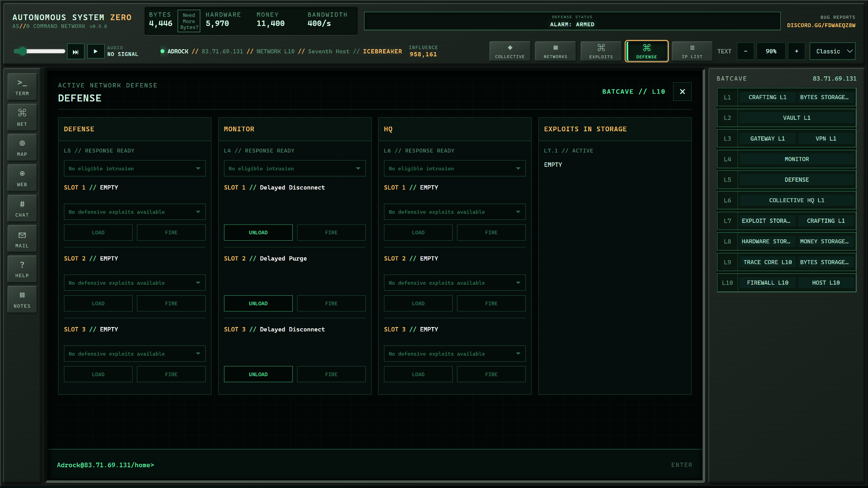The width and height of the screenshot is (868, 488).
Task: Open the WEB sidebar panel
Action: 22,178
